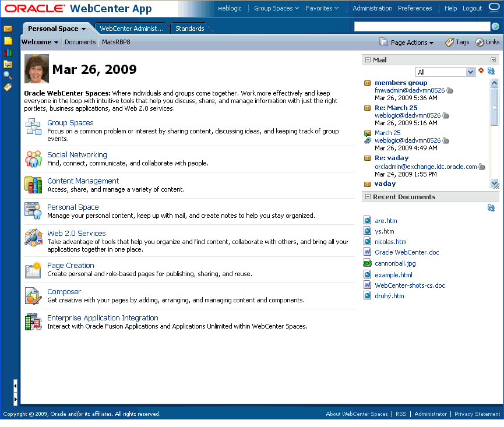Click the Composer icon
The width and height of the screenshot is (504, 427).
click(33, 296)
